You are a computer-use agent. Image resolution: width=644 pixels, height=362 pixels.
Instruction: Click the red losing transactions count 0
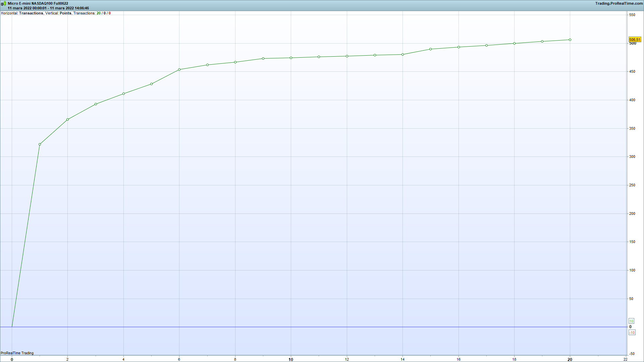tap(110, 13)
